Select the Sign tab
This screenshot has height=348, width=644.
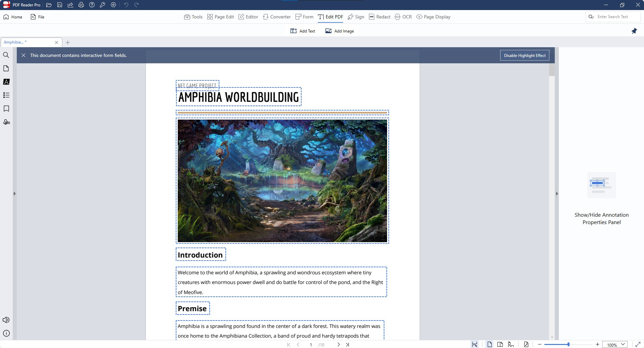click(356, 17)
